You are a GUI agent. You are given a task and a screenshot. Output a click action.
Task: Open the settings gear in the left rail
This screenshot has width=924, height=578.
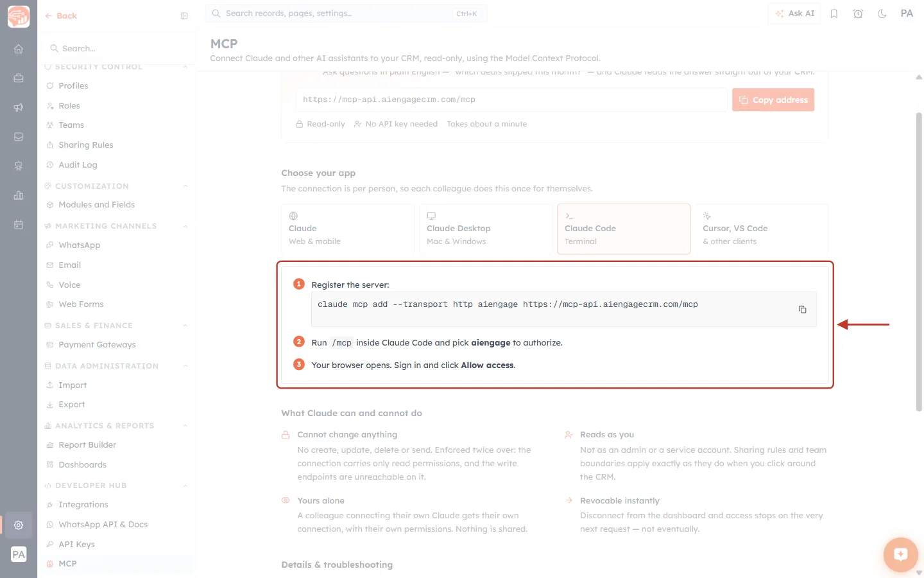point(19,525)
